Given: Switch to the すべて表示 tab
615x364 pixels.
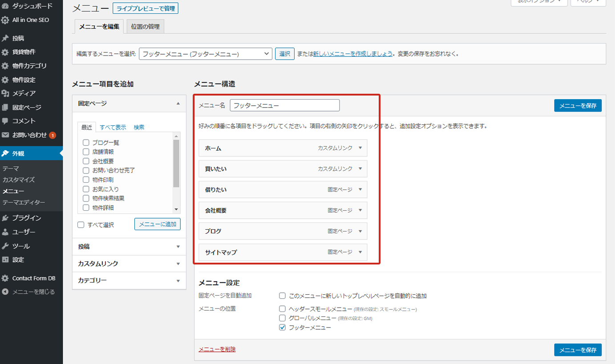Looking at the screenshot, I should 113,127.
